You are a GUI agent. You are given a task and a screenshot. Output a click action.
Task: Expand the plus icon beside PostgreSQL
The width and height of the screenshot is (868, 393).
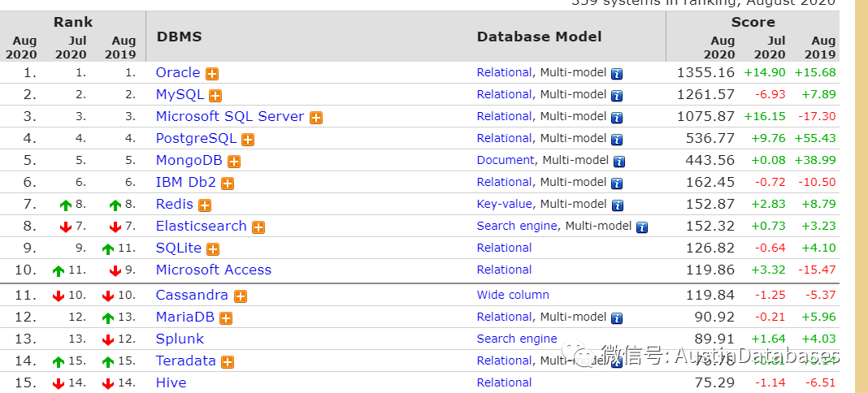coord(248,140)
